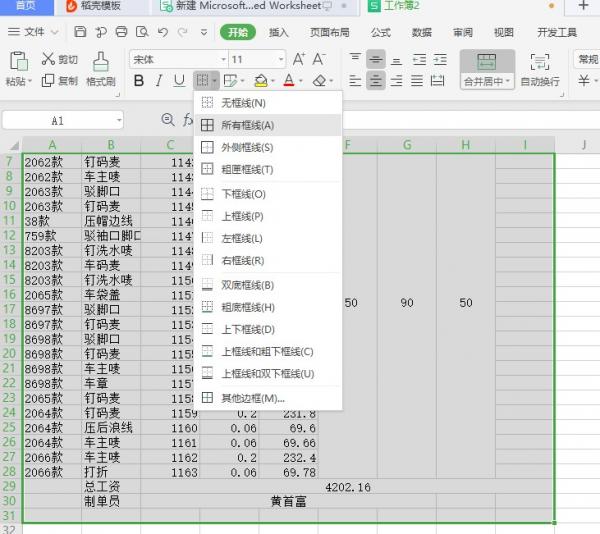Expand the 文件 menu arrow

point(55,32)
